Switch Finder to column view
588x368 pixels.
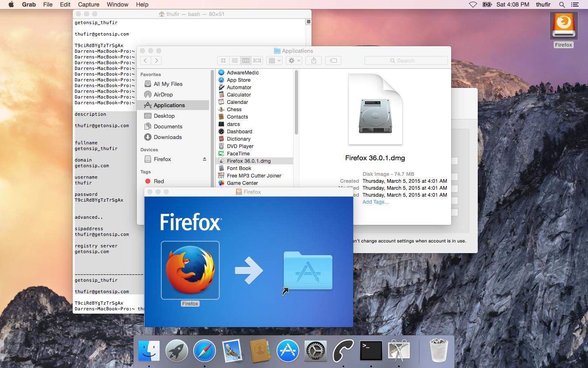coord(246,61)
